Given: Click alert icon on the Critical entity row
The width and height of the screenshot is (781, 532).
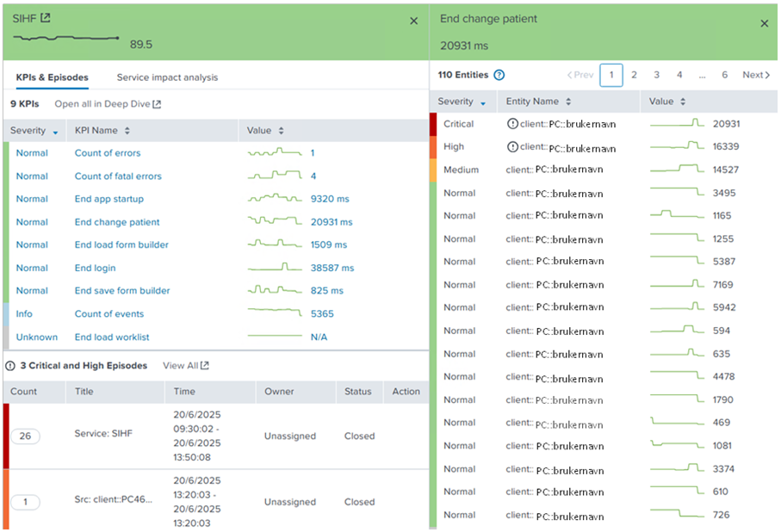Looking at the screenshot, I should click(512, 124).
